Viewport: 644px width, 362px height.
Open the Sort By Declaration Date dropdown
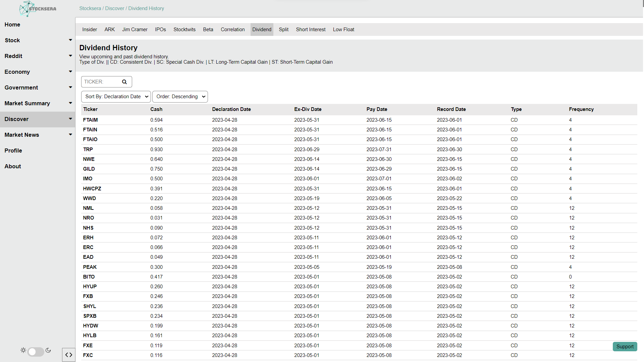(116, 97)
